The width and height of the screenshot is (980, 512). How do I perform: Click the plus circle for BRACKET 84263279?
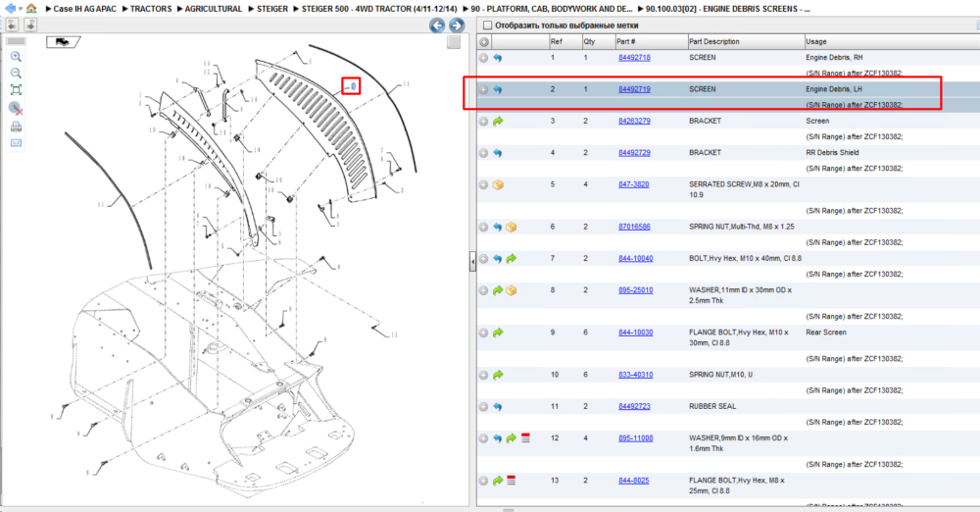click(x=484, y=122)
